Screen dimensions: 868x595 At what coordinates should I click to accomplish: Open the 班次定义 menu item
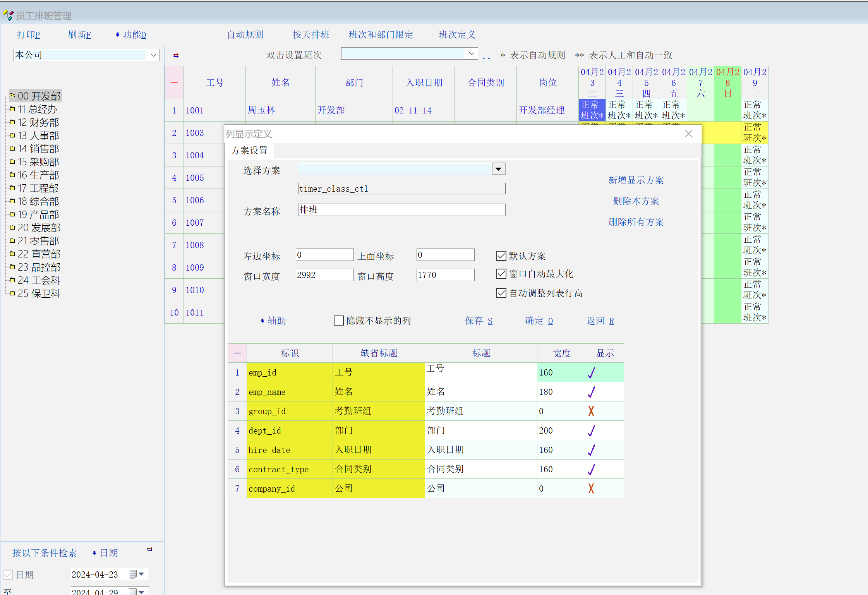click(457, 35)
